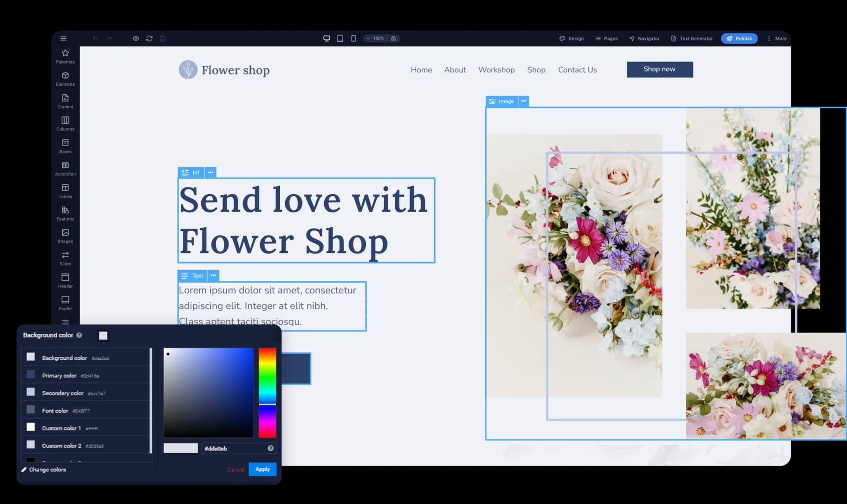Viewport: 847px width, 504px height.
Task: Open the Slider panel icon
Action: [65, 258]
